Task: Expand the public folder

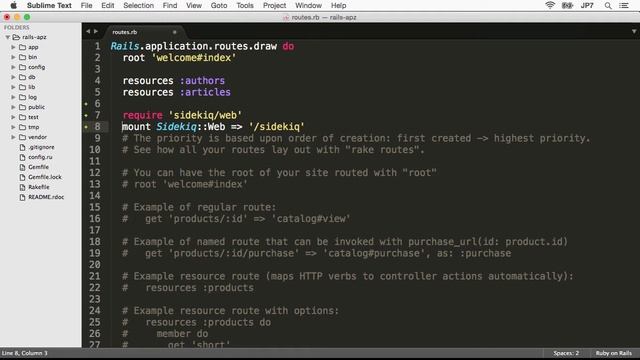Action: tap(13, 107)
